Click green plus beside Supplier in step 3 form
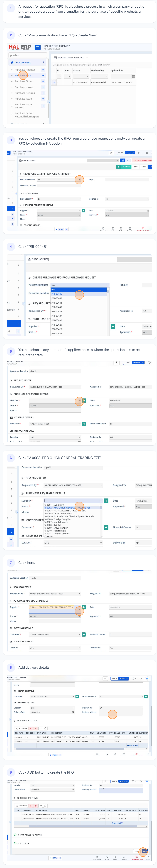Image resolution: width=157 pixels, height=868 pixels. pyautogui.click(x=83, y=211)
